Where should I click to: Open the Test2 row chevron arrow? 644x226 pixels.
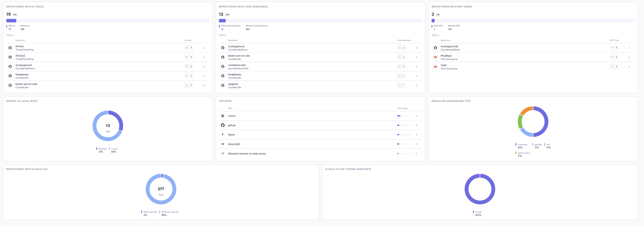click(629, 67)
